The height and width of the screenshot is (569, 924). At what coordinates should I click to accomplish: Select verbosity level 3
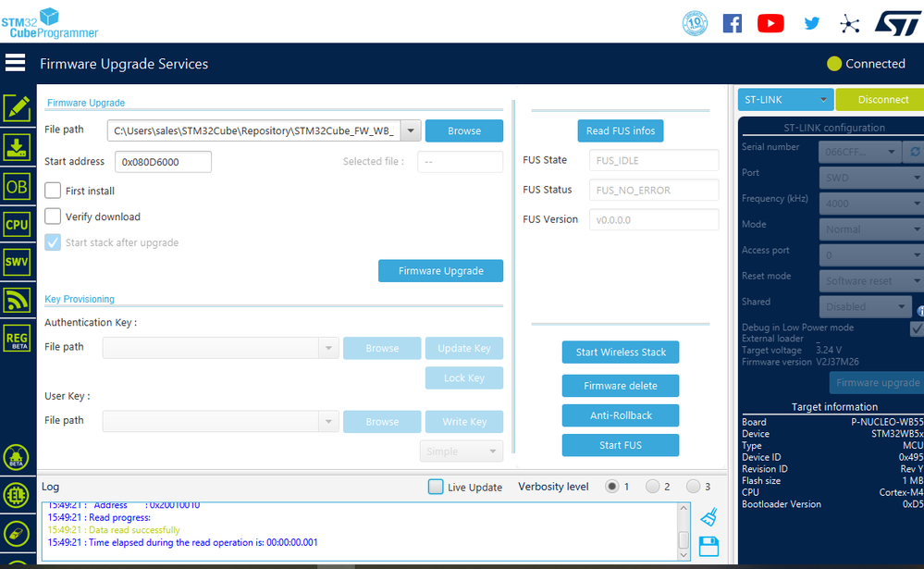point(693,487)
